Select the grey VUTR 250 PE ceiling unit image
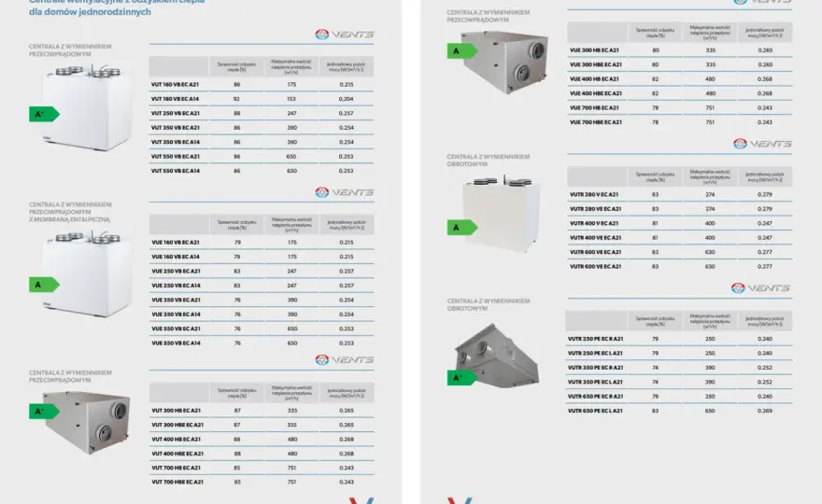Screen dimensions: 822x504 pyautogui.click(x=495, y=357)
